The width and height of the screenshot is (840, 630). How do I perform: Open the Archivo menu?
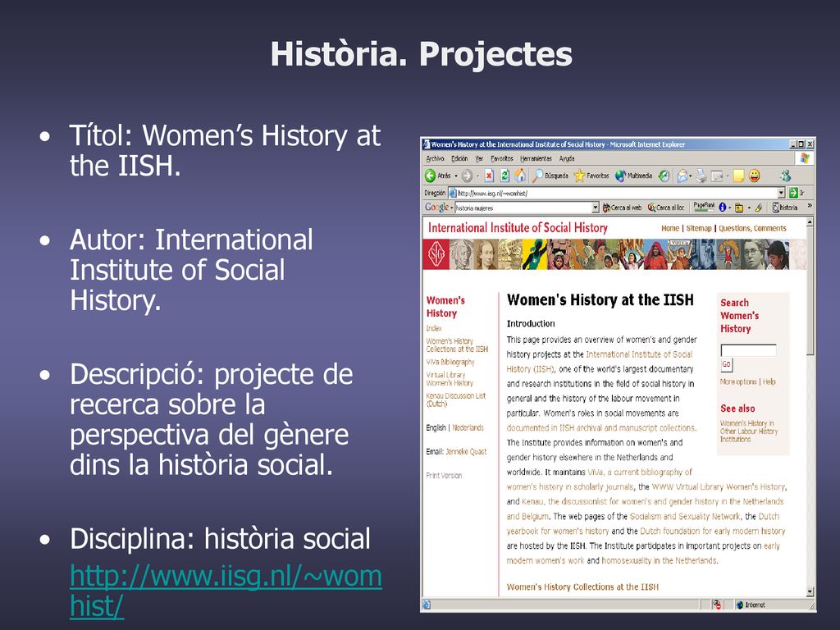436,158
